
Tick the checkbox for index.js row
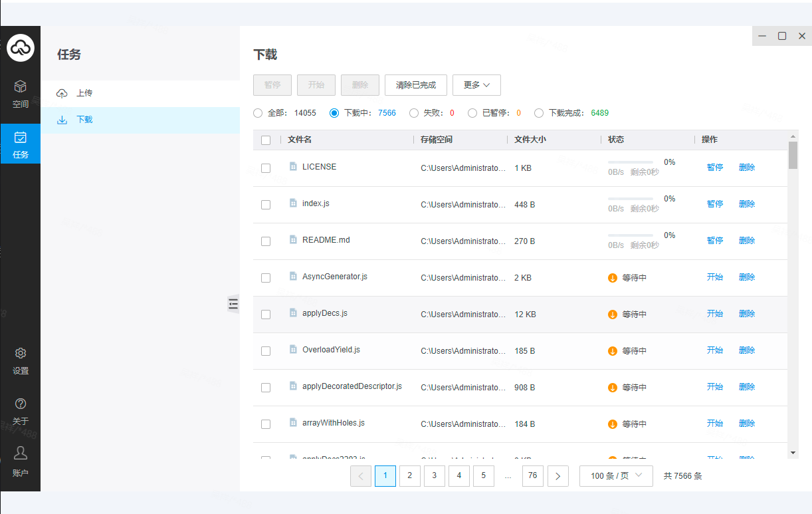pos(266,205)
